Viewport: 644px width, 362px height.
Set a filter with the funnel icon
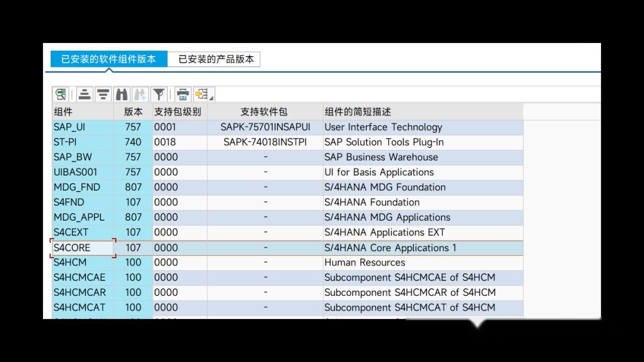[x=159, y=94]
